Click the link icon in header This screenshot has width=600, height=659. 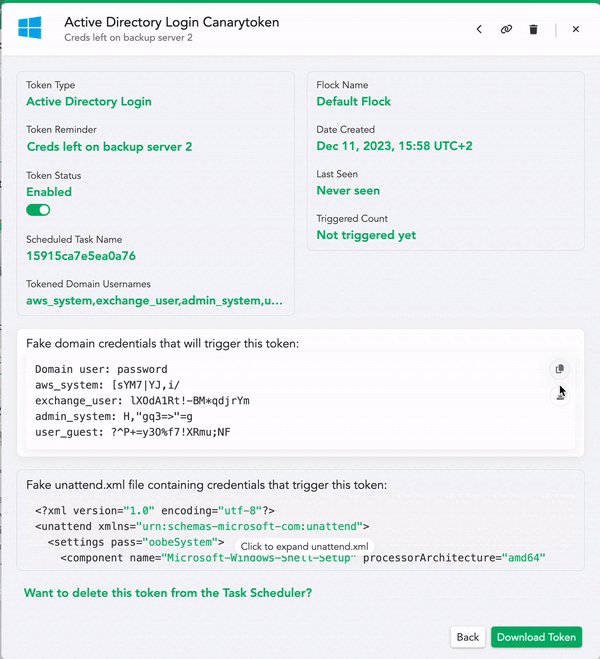click(506, 30)
